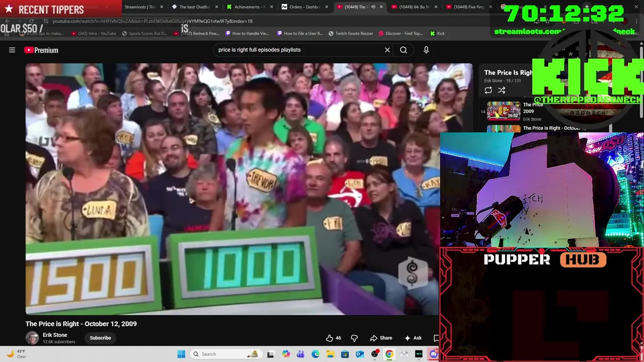This screenshot has height=362, width=644.
Task: Like the video with thumbs up
Action: tap(330, 338)
